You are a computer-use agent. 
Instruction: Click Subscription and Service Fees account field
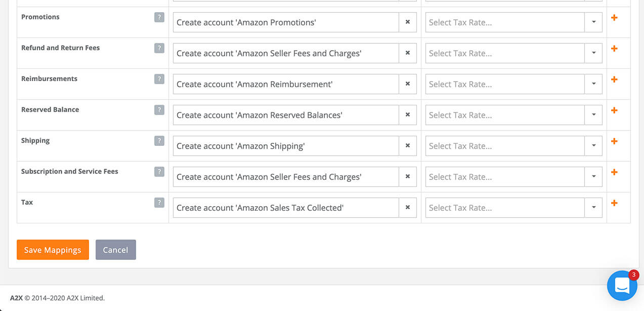pos(286,177)
